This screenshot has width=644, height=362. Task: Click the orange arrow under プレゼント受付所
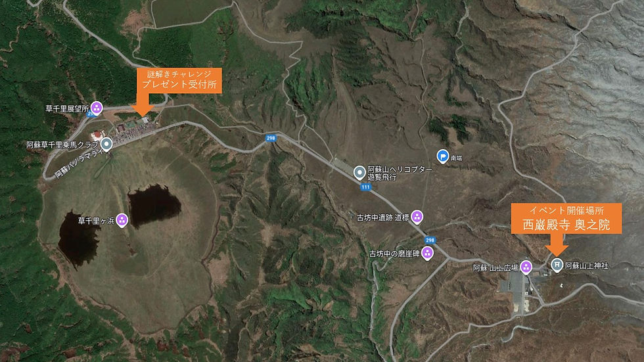click(x=143, y=104)
